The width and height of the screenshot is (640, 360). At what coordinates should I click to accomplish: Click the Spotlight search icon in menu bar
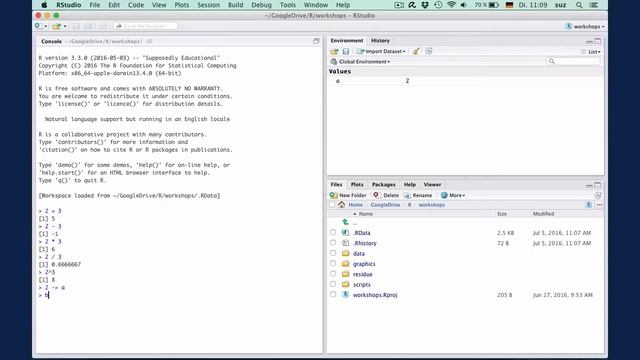(579, 5)
